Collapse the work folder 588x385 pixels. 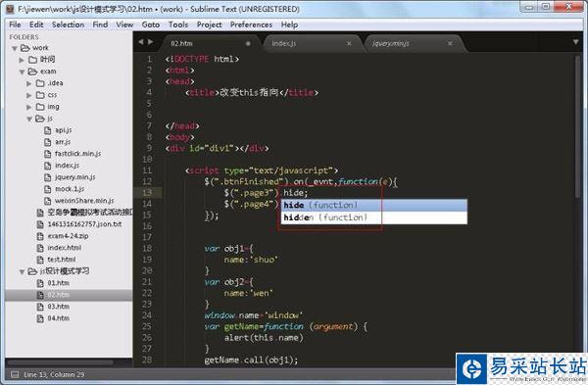[x=15, y=48]
